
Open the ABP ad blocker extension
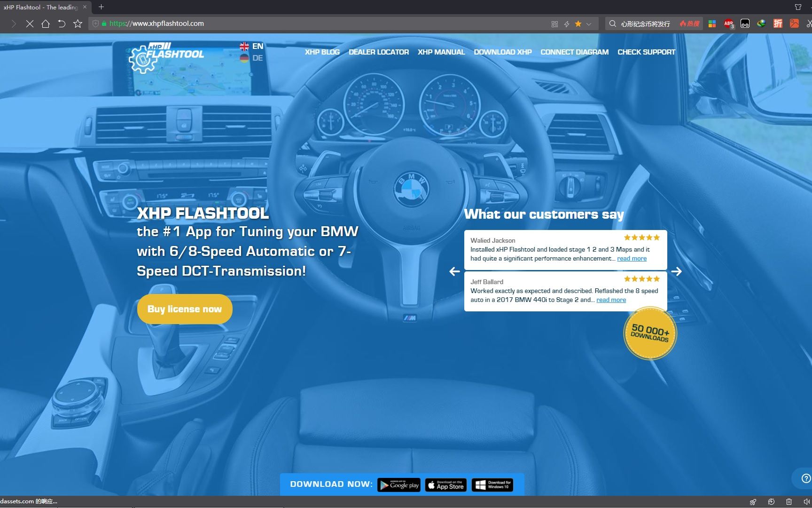click(x=729, y=24)
